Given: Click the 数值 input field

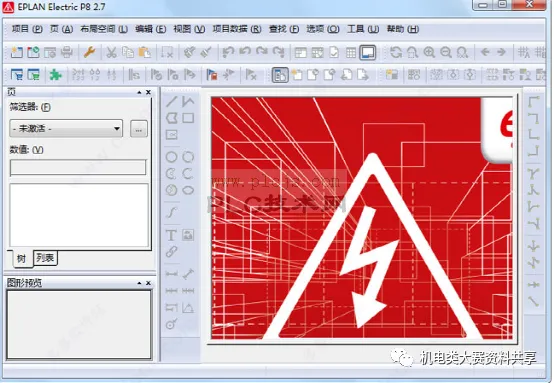Looking at the screenshot, I should [x=78, y=167].
